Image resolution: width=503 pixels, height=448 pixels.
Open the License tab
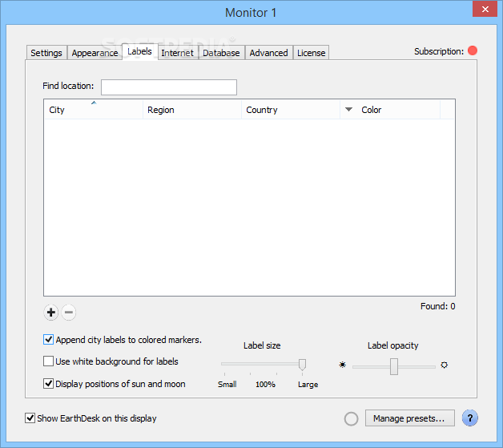point(311,53)
